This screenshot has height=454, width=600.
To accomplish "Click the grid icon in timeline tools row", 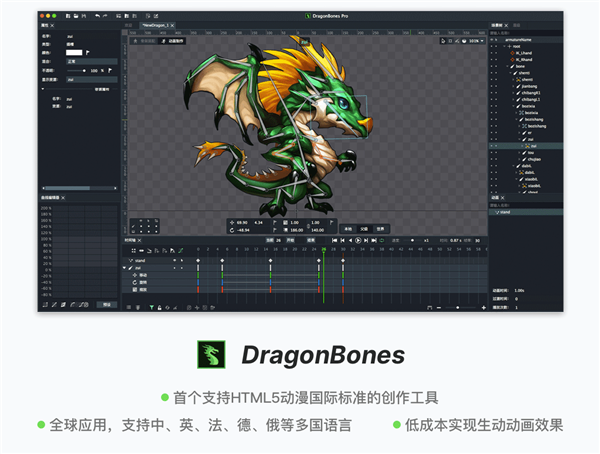I will click(134, 251).
